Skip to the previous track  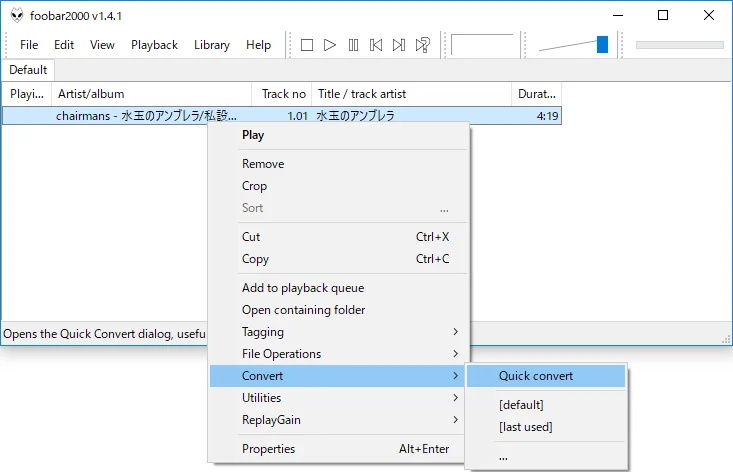click(x=376, y=45)
